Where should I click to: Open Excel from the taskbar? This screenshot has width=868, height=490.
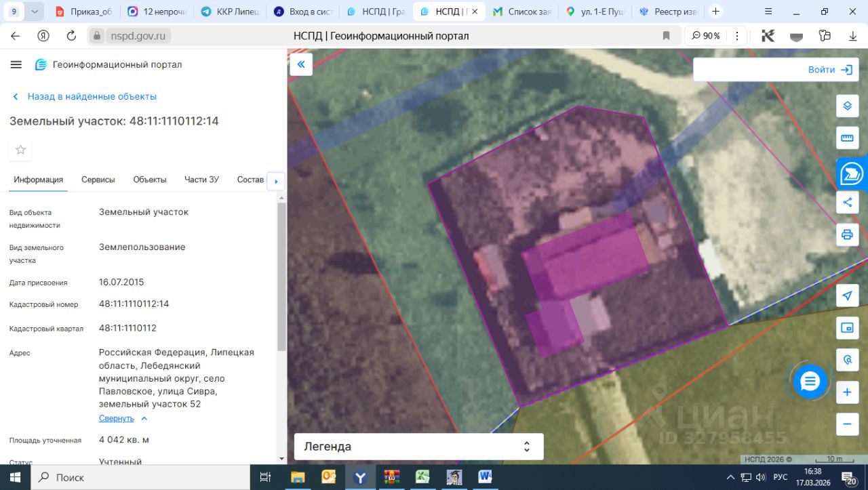(x=423, y=477)
